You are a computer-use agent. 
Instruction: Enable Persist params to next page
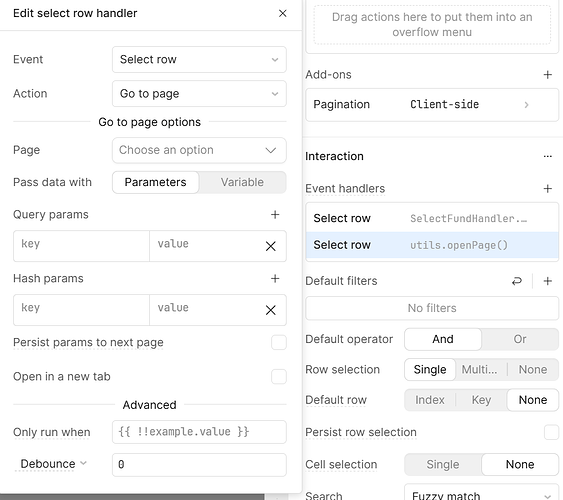click(279, 342)
